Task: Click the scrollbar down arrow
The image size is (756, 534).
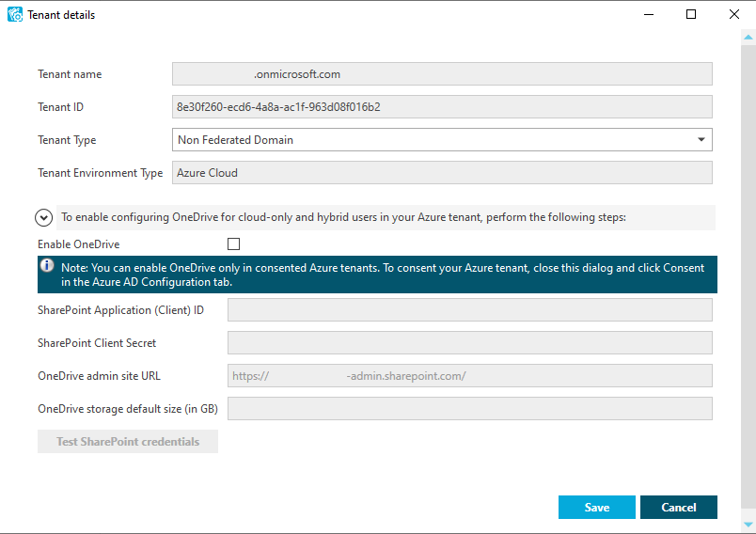Action: click(748, 525)
